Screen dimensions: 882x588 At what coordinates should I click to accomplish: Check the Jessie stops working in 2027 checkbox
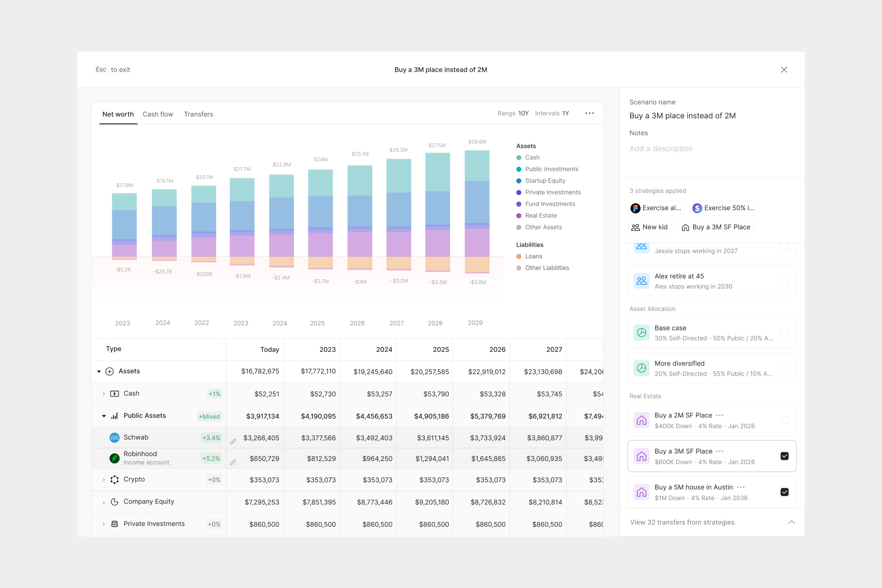click(x=785, y=246)
